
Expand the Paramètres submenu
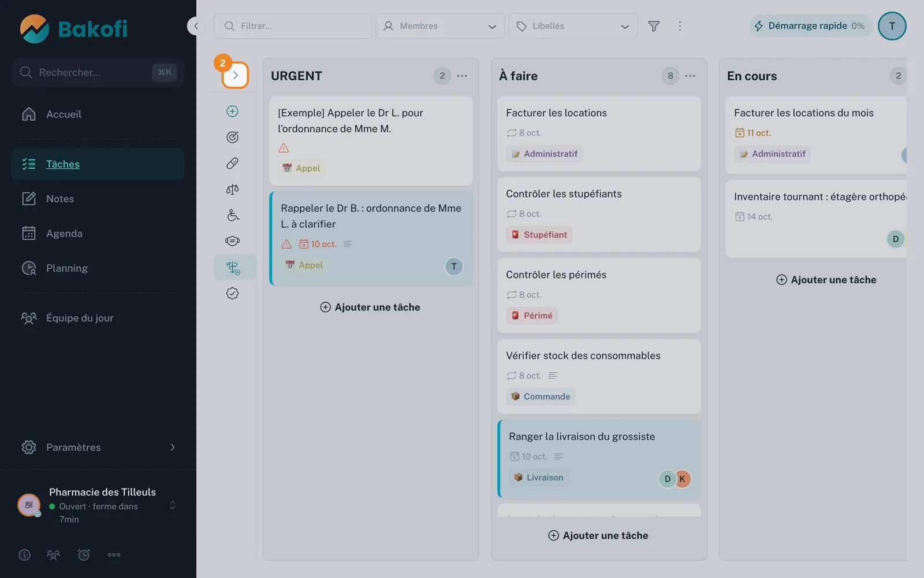pyautogui.click(x=98, y=447)
